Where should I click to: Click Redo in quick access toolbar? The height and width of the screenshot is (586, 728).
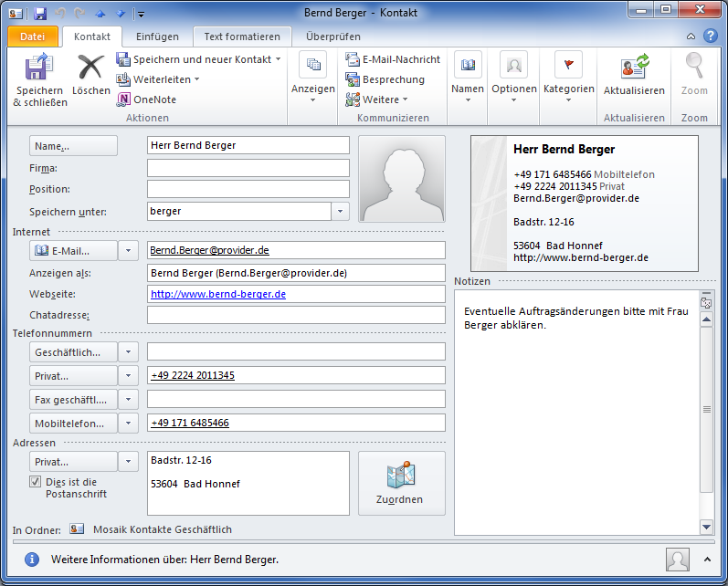coord(79,13)
